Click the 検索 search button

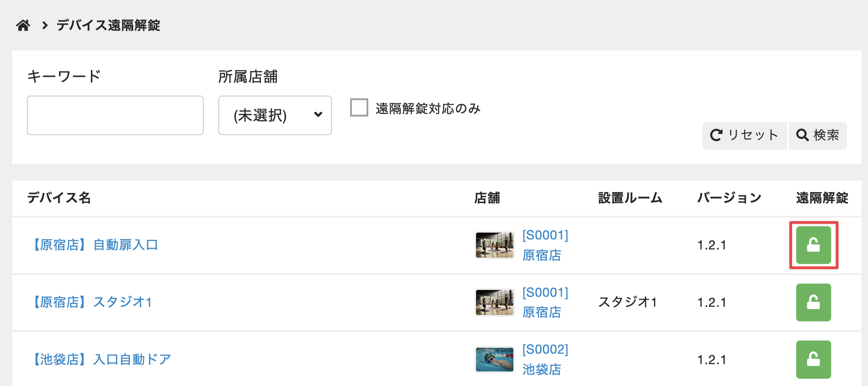click(x=818, y=136)
